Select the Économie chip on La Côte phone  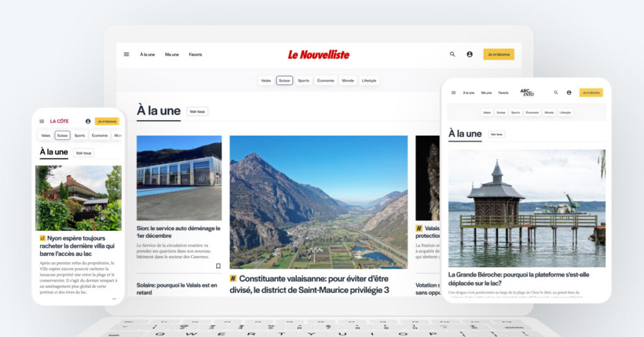coord(100,135)
